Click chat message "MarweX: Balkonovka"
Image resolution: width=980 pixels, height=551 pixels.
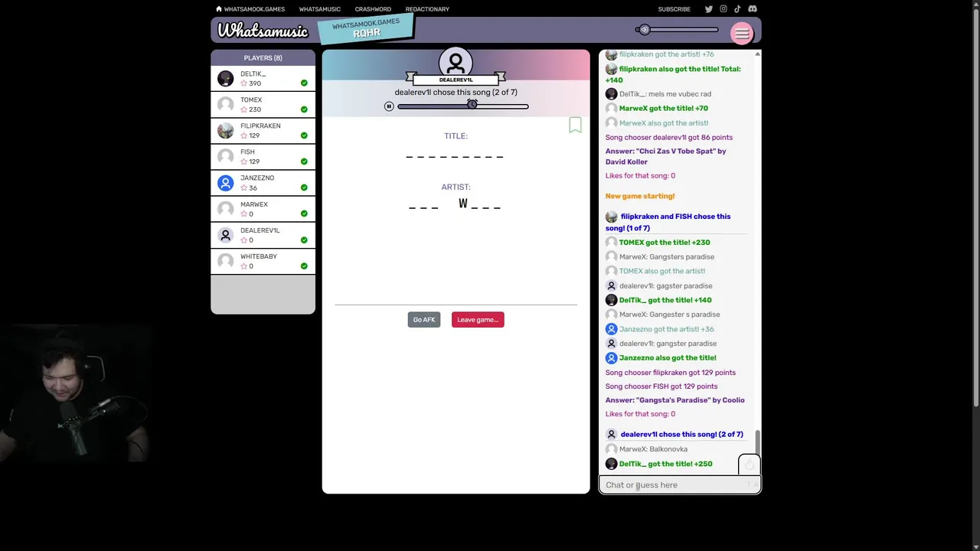click(x=653, y=449)
